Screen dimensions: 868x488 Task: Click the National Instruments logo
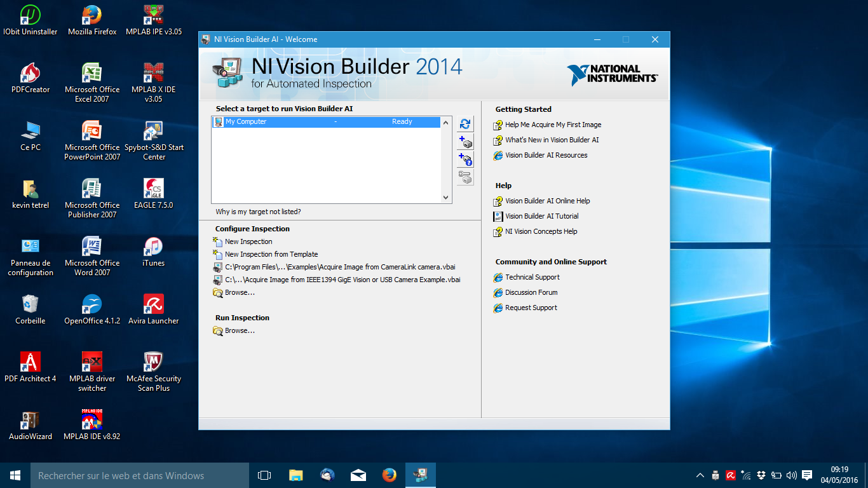tap(613, 74)
